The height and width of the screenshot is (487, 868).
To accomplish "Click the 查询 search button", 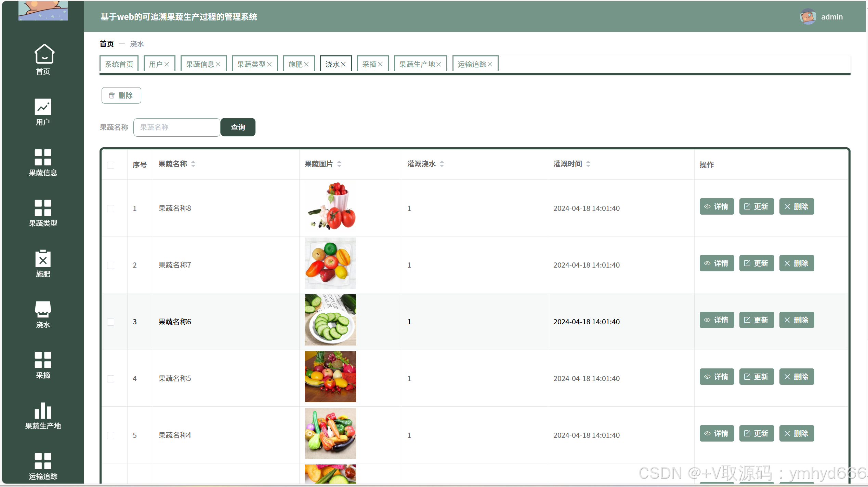I will 238,127.
